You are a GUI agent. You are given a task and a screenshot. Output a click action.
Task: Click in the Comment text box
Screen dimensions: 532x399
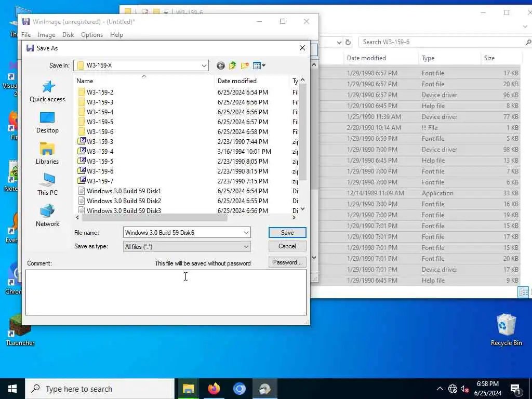(166, 292)
